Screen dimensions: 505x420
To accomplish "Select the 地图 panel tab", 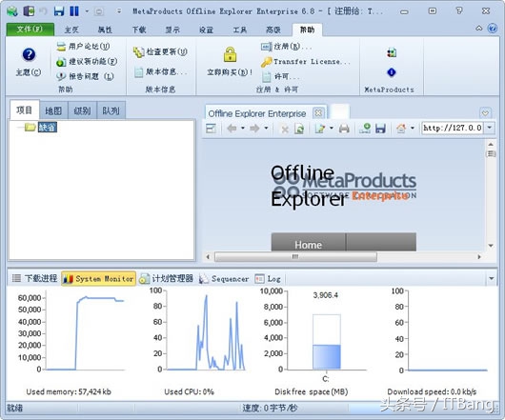I will click(53, 111).
